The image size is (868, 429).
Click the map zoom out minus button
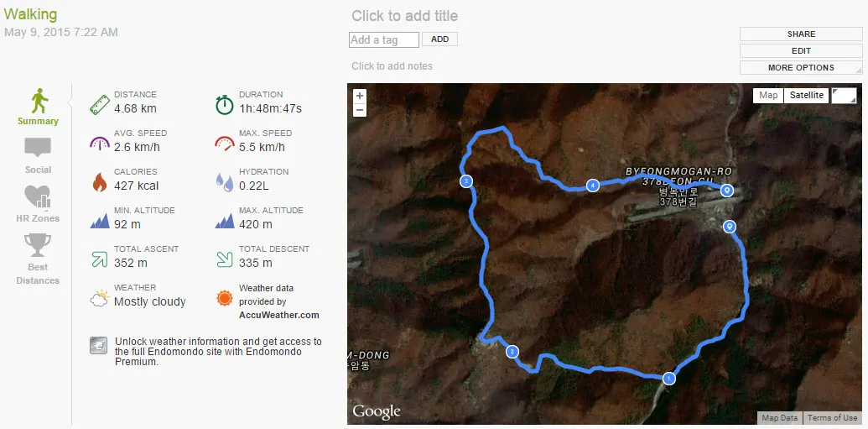click(360, 110)
